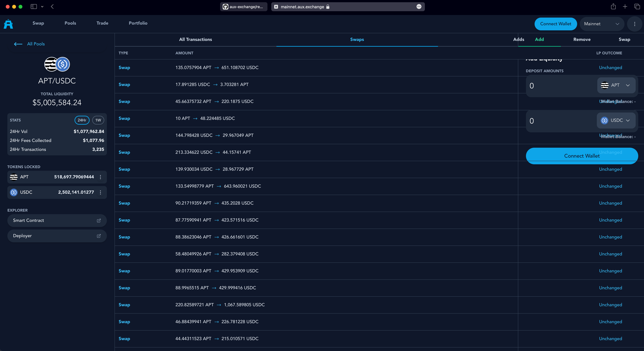Click the Safari share icon
Viewport: 644px width, 351px height.
click(x=613, y=7)
